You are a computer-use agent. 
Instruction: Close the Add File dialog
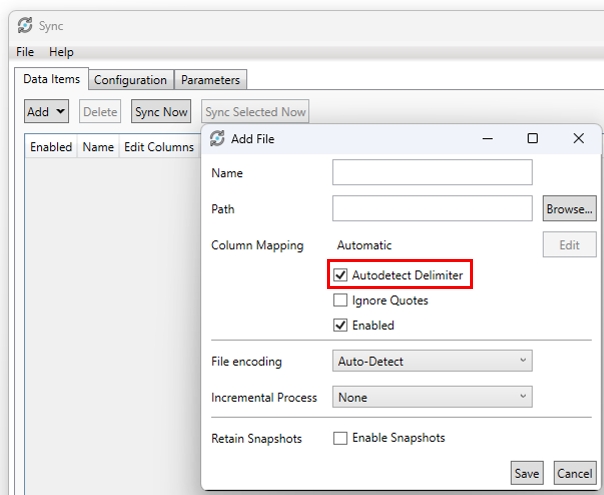578,139
